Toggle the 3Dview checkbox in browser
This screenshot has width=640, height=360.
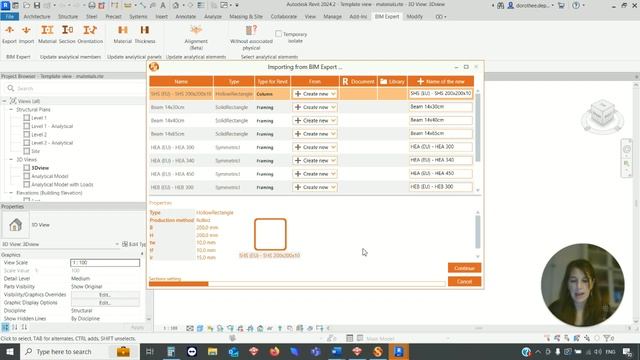27,168
